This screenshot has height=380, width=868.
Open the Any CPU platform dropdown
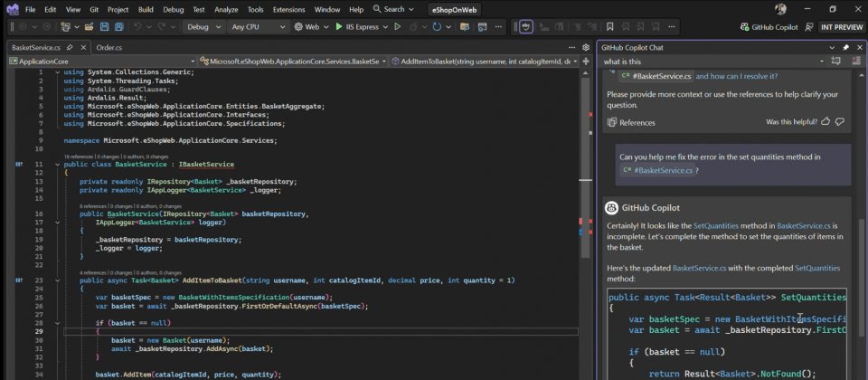(x=259, y=26)
